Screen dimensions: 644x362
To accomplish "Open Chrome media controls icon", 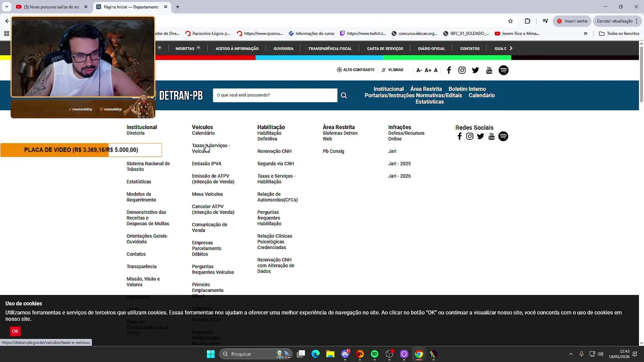I will point(545,21).
